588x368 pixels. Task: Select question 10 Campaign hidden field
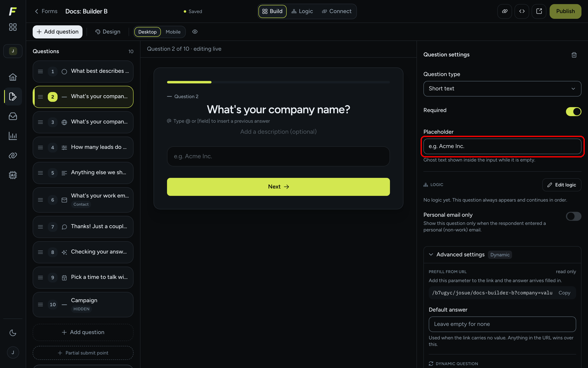coord(83,304)
